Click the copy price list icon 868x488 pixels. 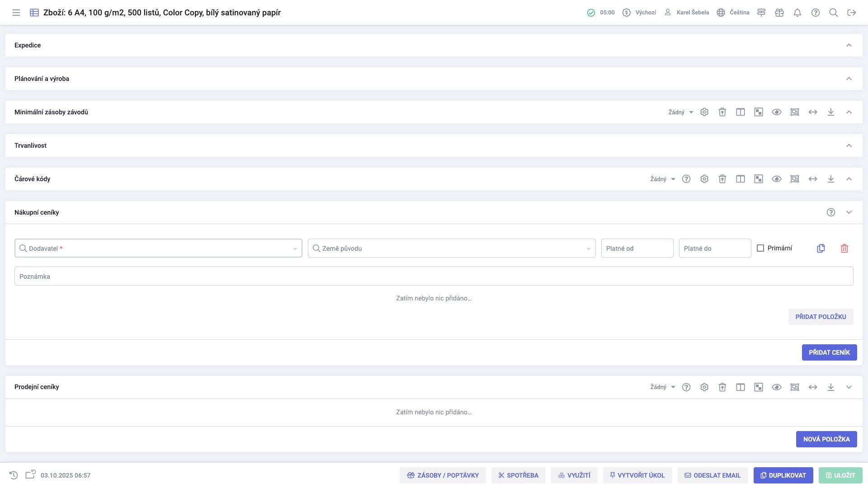(821, 249)
